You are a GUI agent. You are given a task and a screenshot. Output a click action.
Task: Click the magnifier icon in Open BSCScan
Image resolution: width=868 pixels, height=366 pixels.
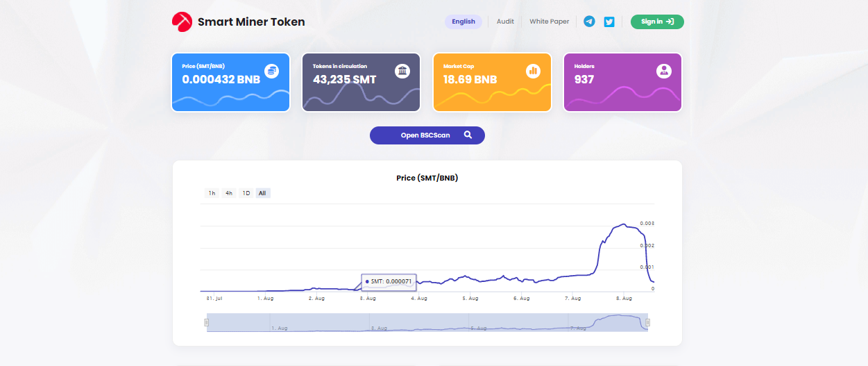click(468, 135)
